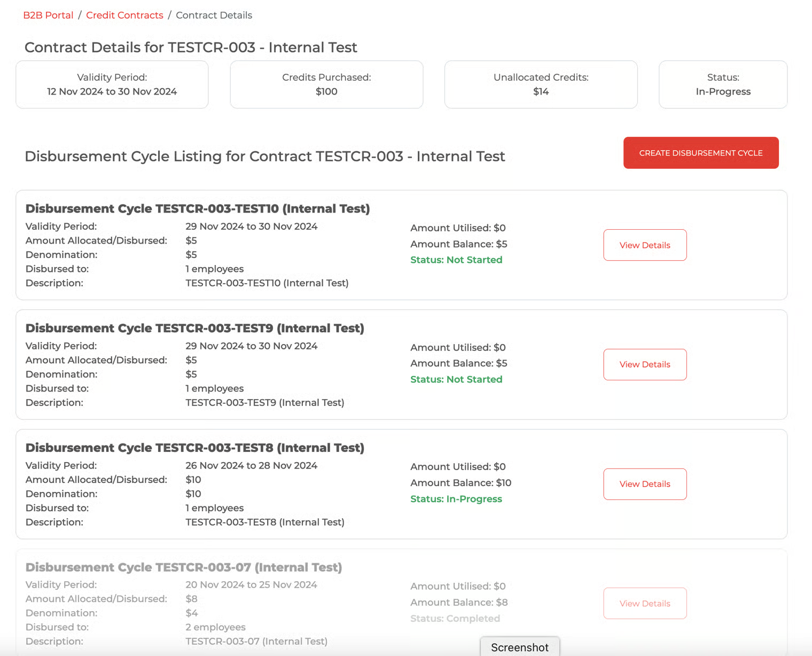View Details for cycle TESTCR-003-TEST10
The width and height of the screenshot is (812, 656).
645,245
